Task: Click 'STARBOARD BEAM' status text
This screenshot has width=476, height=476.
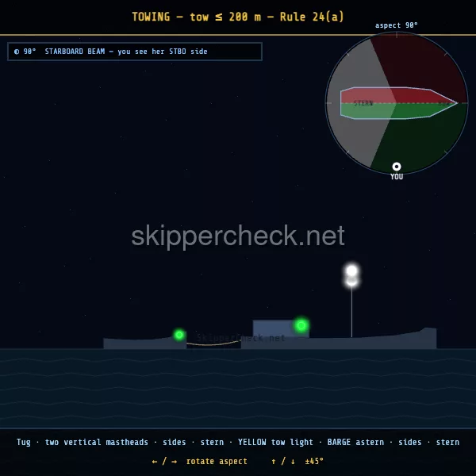Action: point(75,52)
